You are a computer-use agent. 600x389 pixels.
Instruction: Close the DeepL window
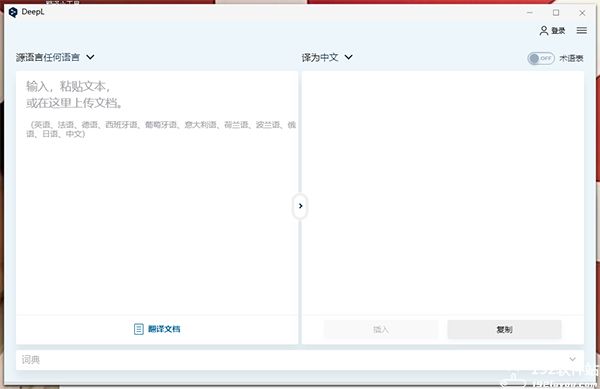[x=582, y=13]
